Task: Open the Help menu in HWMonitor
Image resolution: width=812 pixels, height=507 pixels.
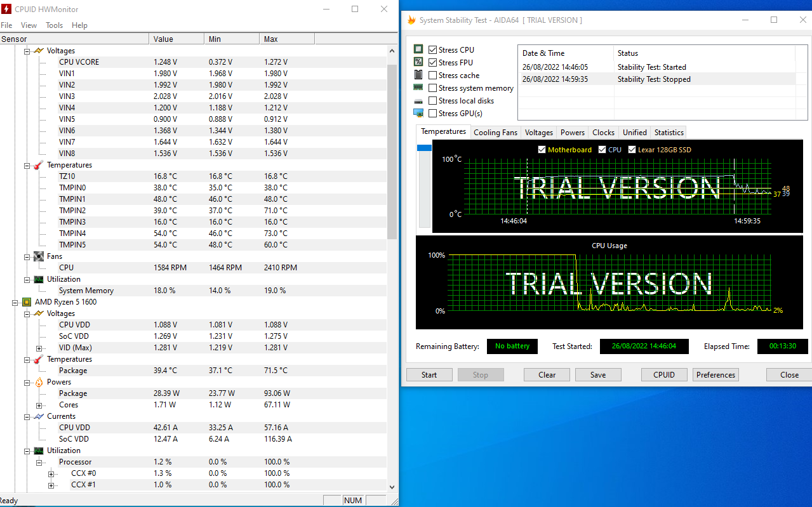Action: [x=79, y=25]
